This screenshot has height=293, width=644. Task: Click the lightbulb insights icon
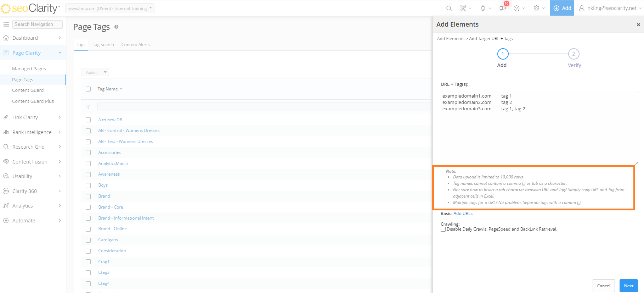tap(483, 8)
